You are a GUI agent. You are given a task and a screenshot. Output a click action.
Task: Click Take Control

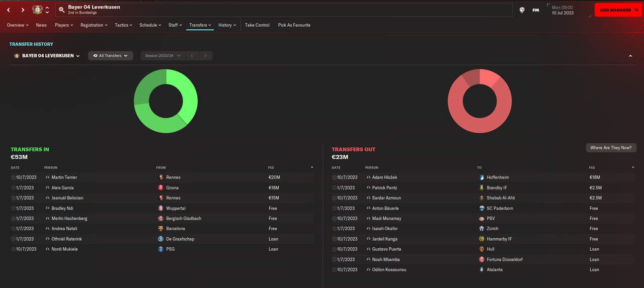[x=257, y=25]
